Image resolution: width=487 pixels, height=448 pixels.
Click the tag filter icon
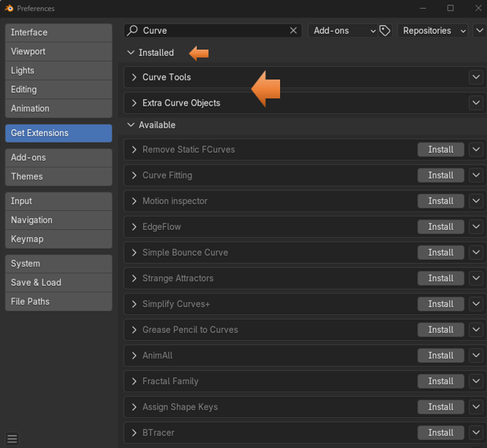pyautogui.click(x=385, y=31)
